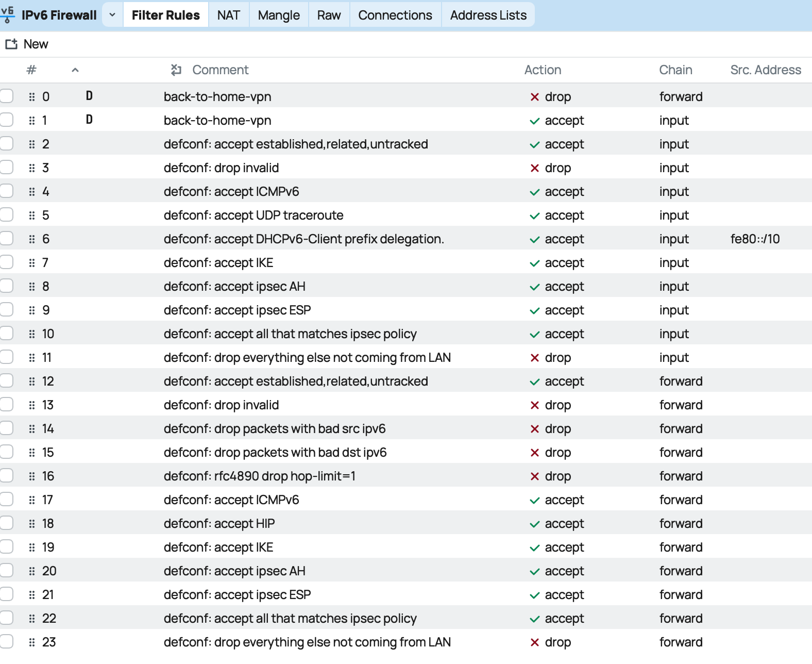
Task: Click the 'back-to-home-vpn' comment in rule 1
Action: coord(217,121)
